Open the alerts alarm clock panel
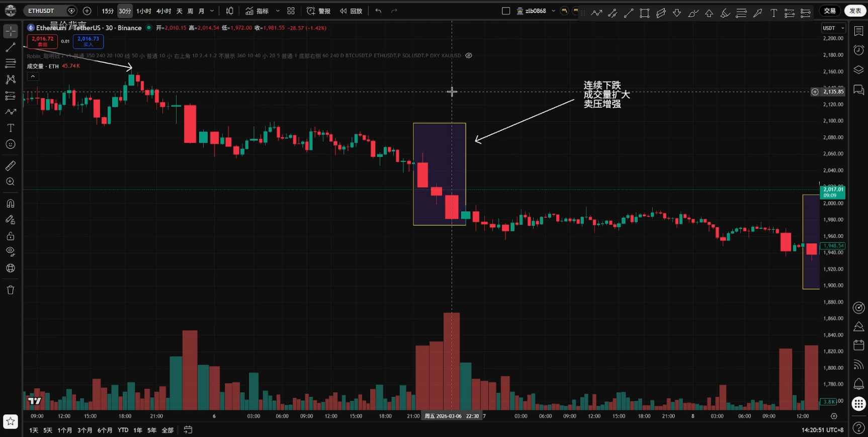This screenshot has width=868, height=437. coord(858,50)
